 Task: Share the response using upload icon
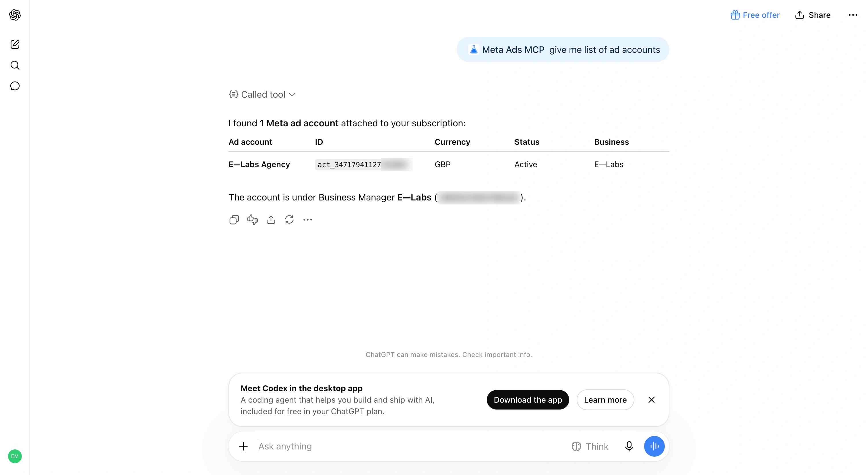(271, 220)
